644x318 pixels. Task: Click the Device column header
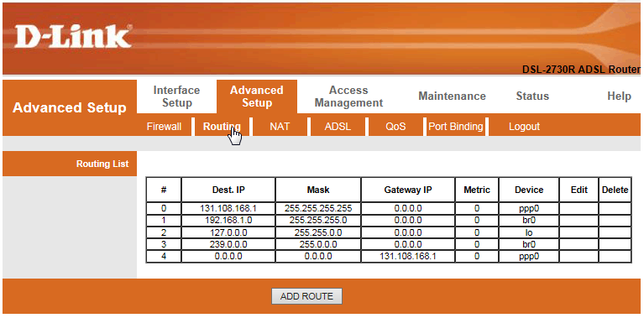tap(529, 190)
